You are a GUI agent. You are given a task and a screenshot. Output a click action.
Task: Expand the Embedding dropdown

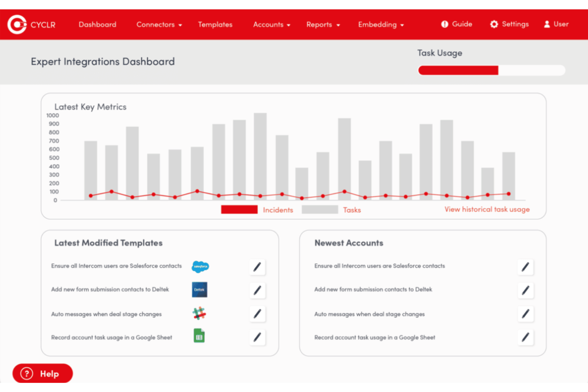tap(380, 24)
